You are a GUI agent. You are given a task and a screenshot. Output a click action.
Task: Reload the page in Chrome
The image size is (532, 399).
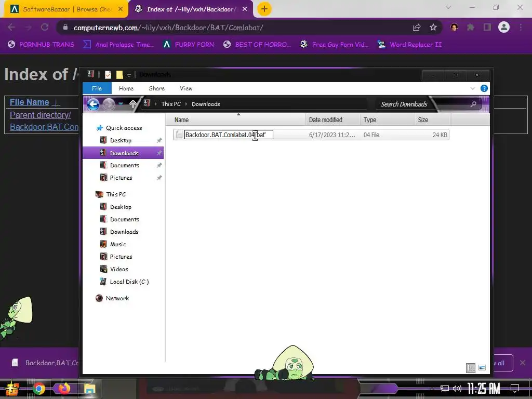click(45, 27)
